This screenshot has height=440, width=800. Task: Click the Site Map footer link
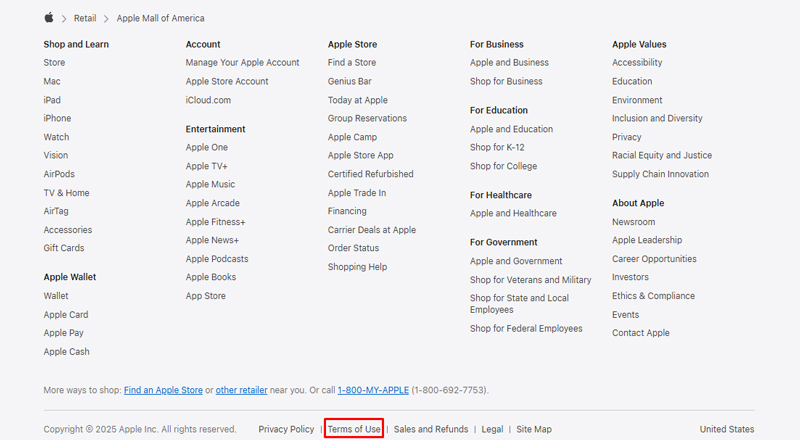click(x=534, y=429)
